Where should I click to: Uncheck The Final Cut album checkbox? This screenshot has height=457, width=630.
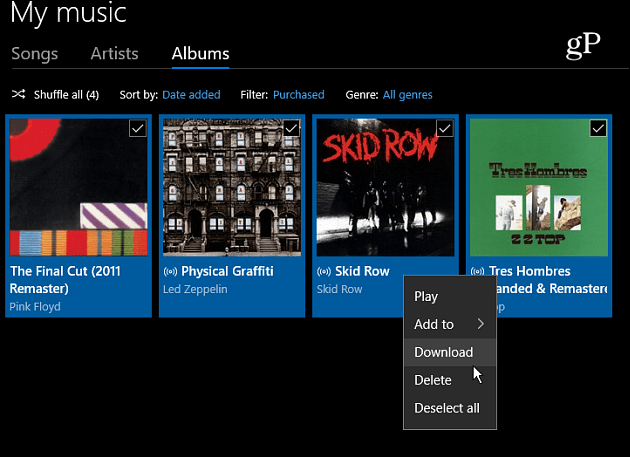(x=138, y=129)
